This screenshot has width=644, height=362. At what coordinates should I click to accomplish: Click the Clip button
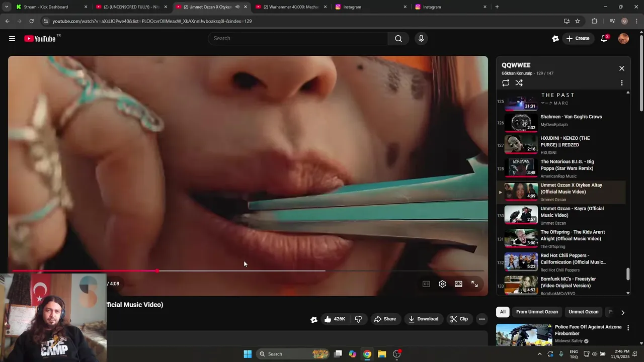pos(459,319)
